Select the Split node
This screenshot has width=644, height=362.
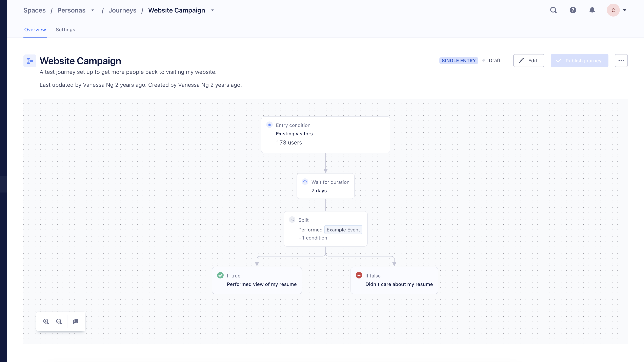pyautogui.click(x=325, y=229)
